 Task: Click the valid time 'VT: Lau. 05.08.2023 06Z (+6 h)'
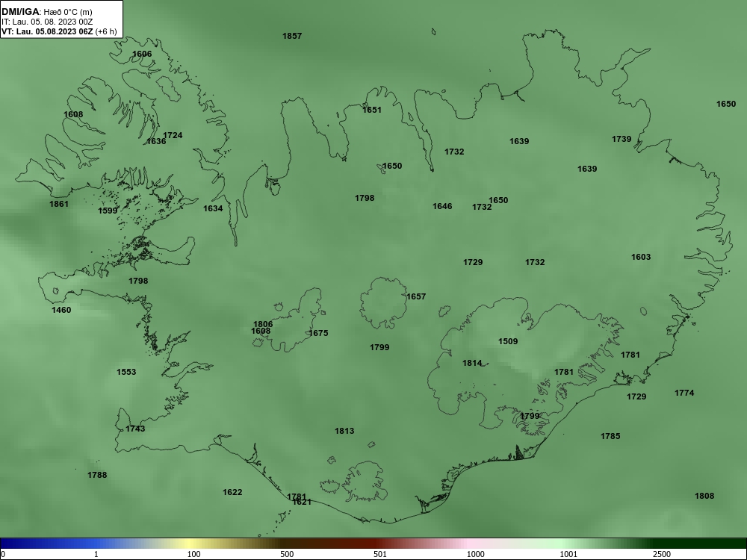[x=59, y=31]
